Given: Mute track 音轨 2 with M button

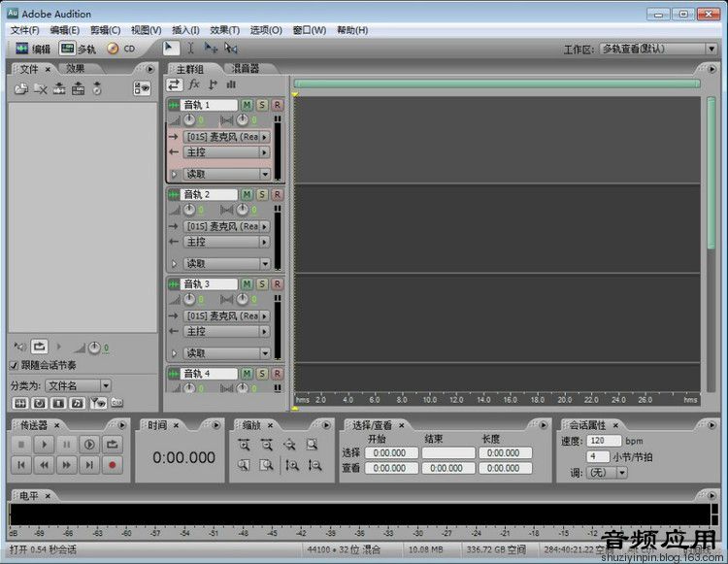Looking at the screenshot, I should pyautogui.click(x=247, y=194).
